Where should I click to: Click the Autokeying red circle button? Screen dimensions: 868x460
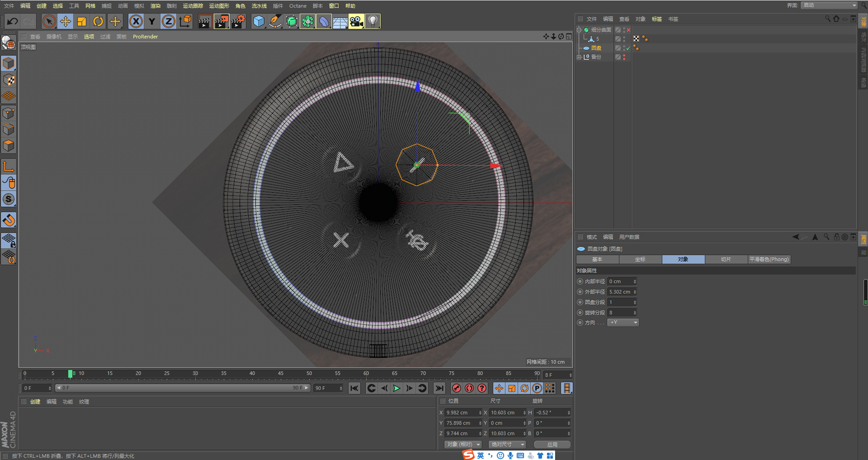[469, 388]
